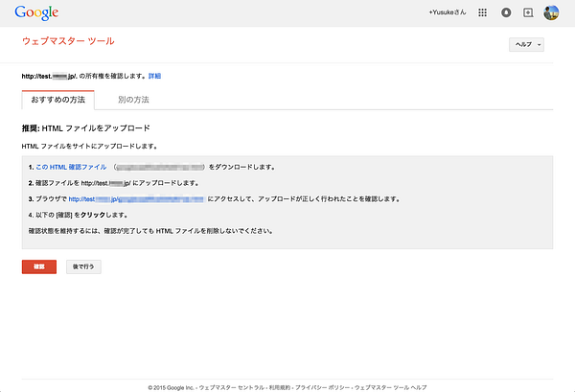
Task: Download この HTML 確認ファイル
Action: point(71,167)
